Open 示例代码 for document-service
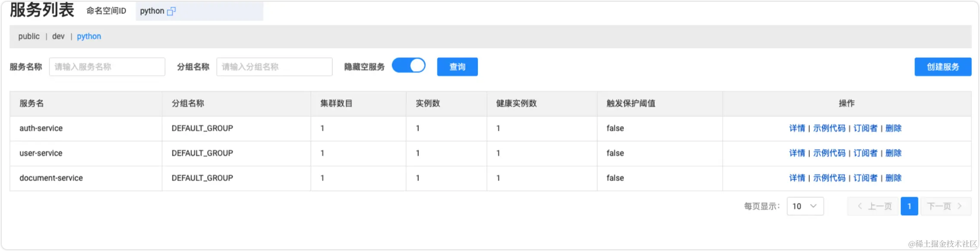The image size is (980, 251). pos(829,178)
